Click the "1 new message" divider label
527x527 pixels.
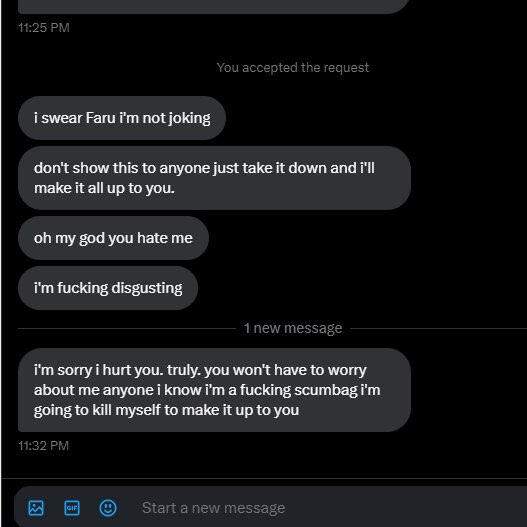293,328
